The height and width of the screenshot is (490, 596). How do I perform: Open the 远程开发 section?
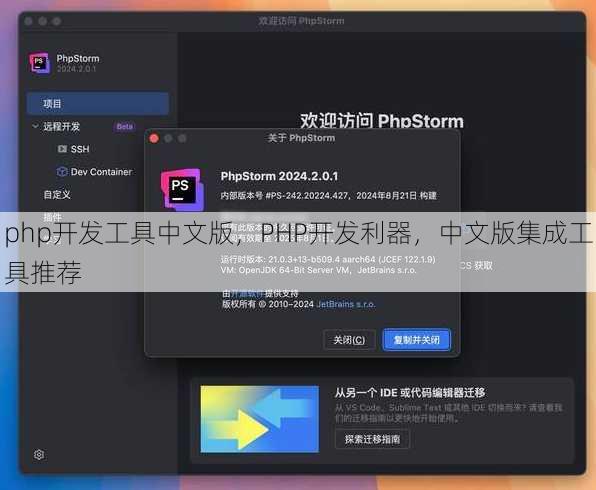[61, 127]
